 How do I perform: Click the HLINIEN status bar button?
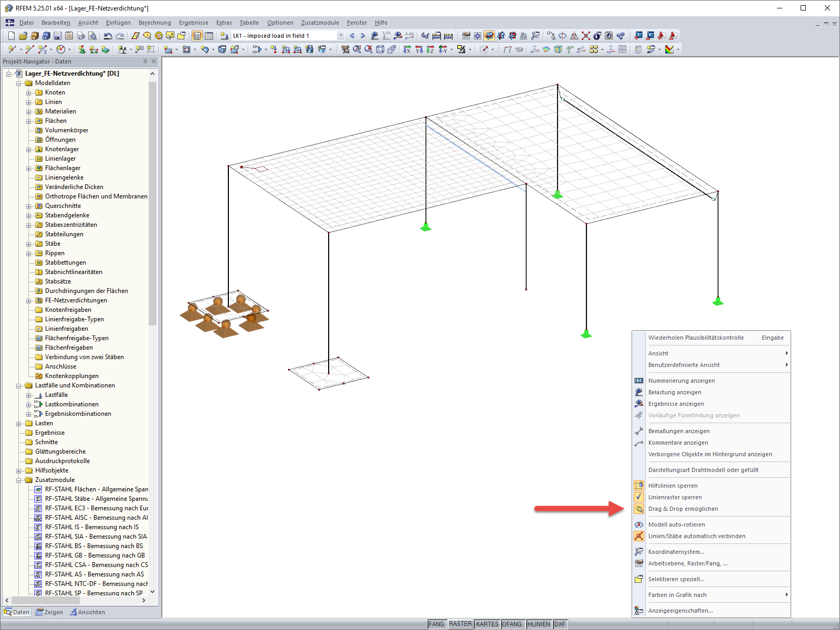[539, 624]
